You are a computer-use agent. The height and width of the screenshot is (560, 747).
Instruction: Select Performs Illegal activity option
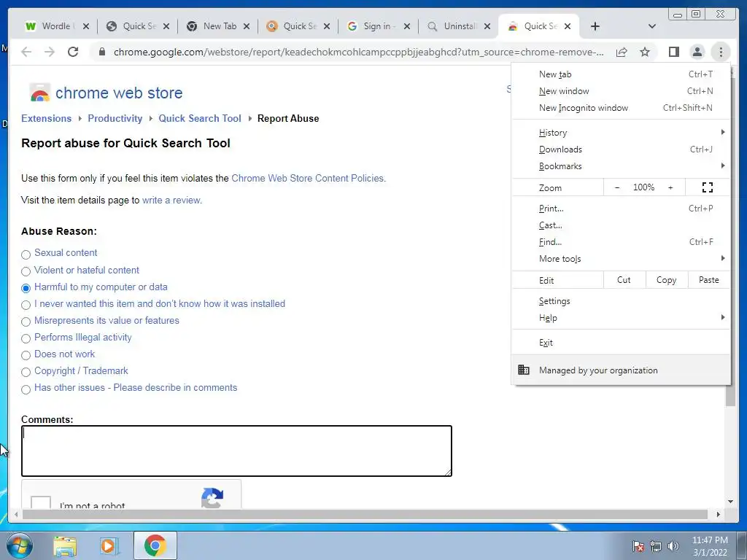pyautogui.click(x=26, y=338)
